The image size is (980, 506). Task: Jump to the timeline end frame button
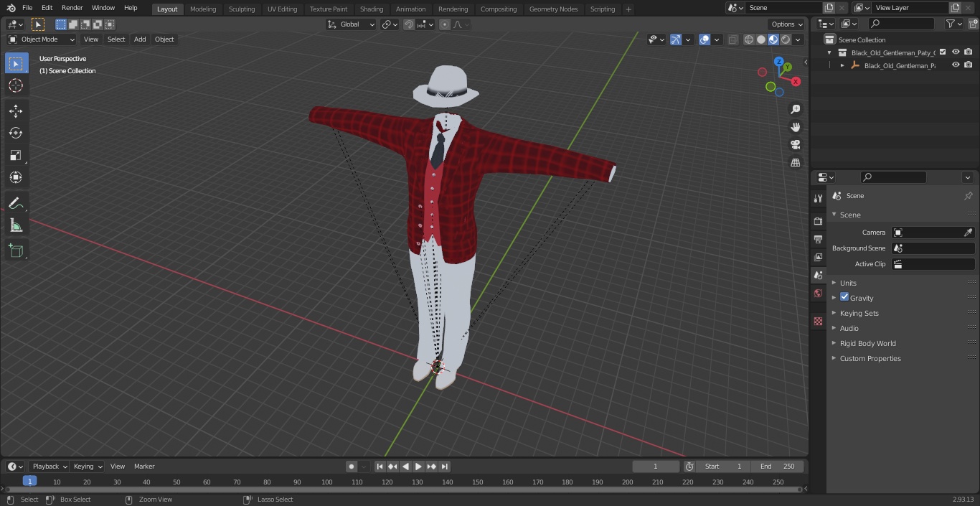pos(445,467)
